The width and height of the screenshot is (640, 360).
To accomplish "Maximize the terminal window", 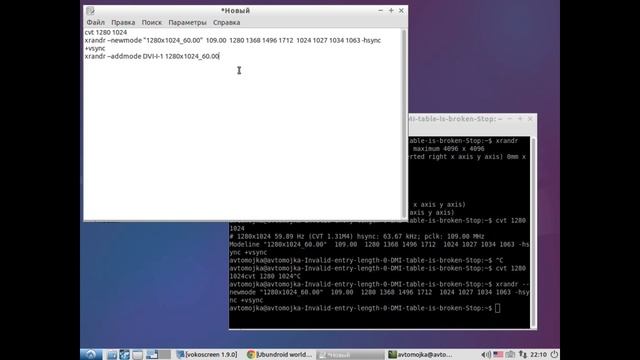I will coord(520,119).
